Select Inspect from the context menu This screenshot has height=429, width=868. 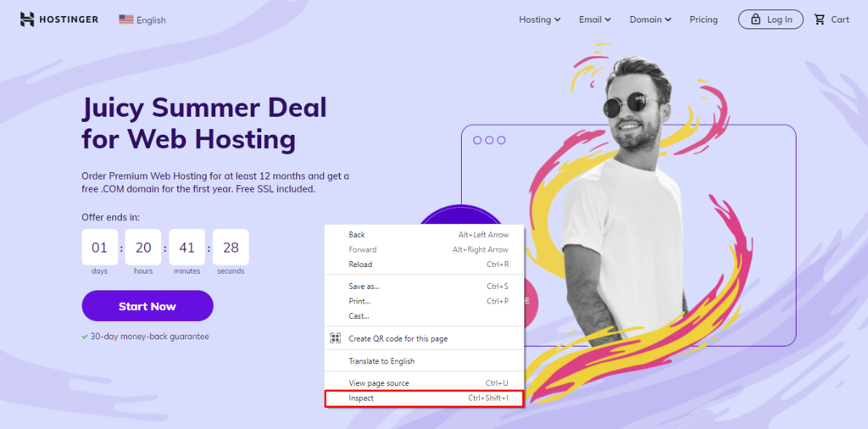click(x=424, y=398)
